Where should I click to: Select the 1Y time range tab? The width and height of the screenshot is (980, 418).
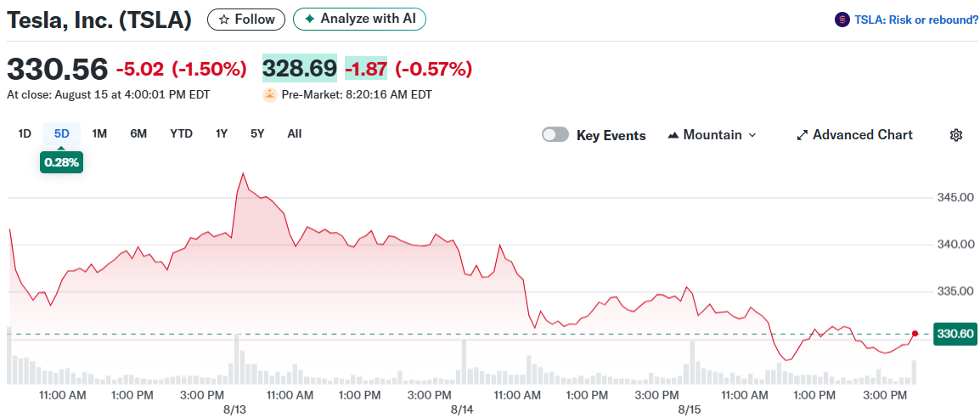(x=222, y=133)
